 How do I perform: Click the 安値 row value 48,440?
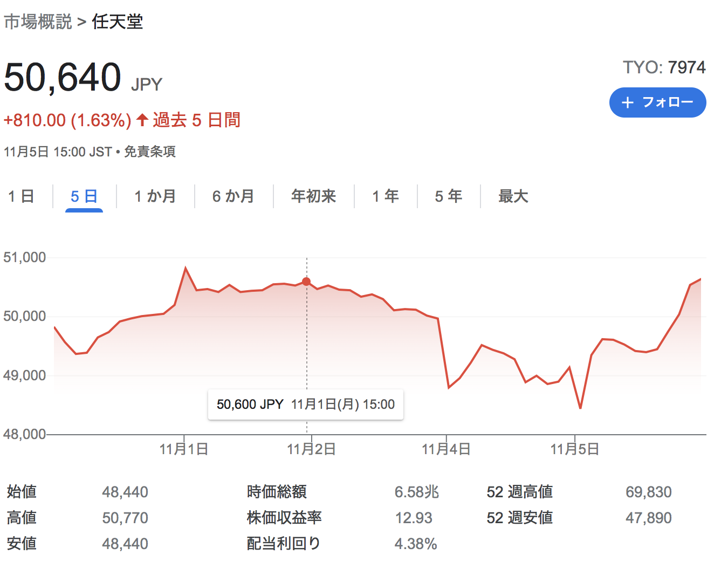click(x=125, y=544)
